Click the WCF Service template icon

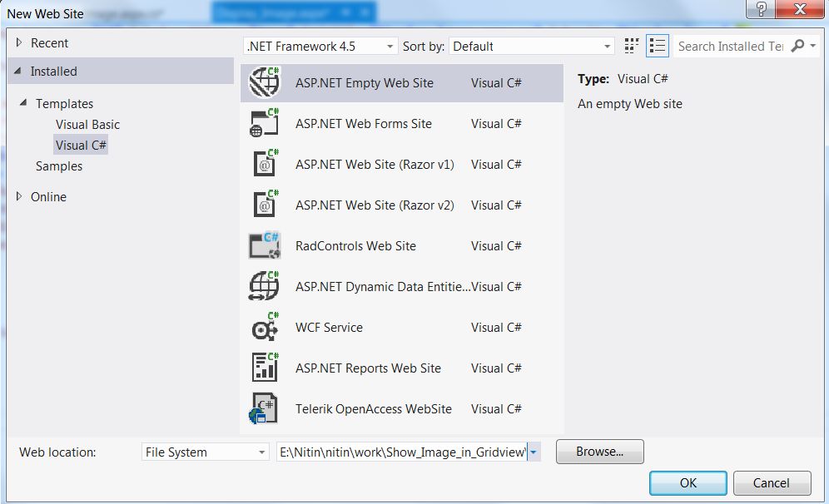tap(265, 327)
